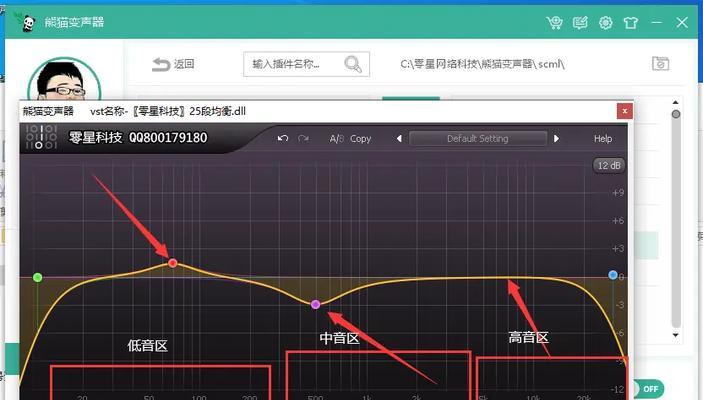Select the green EQ band node
This screenshot has width=703, height=400.
click(38, 278)
